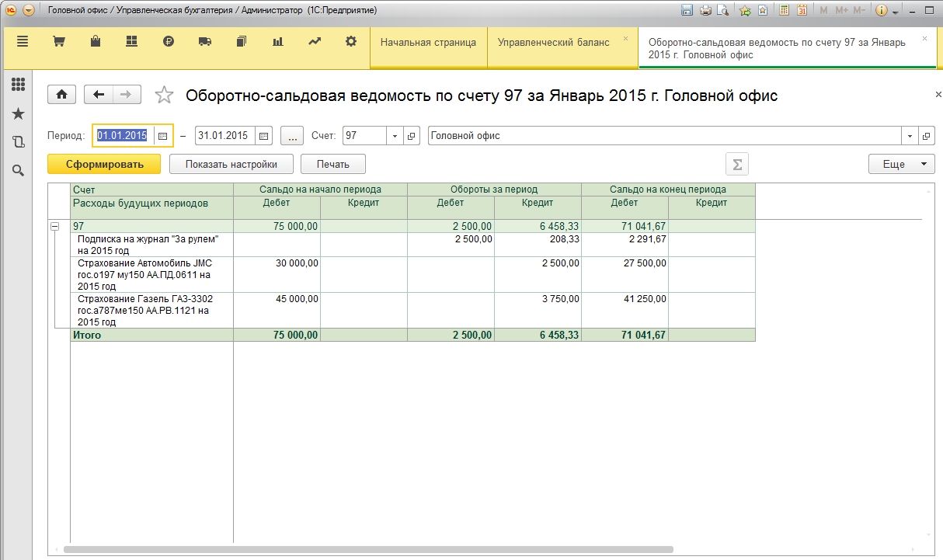This screenshot has height=560, width=943.
Task: Open print preview icon in title bar
Action: coord(723,10)
